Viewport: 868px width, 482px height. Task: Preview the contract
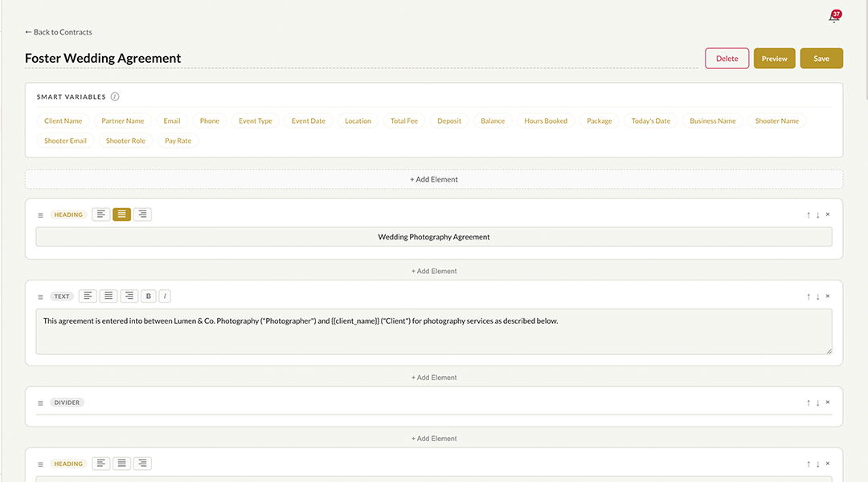point(774,58)
